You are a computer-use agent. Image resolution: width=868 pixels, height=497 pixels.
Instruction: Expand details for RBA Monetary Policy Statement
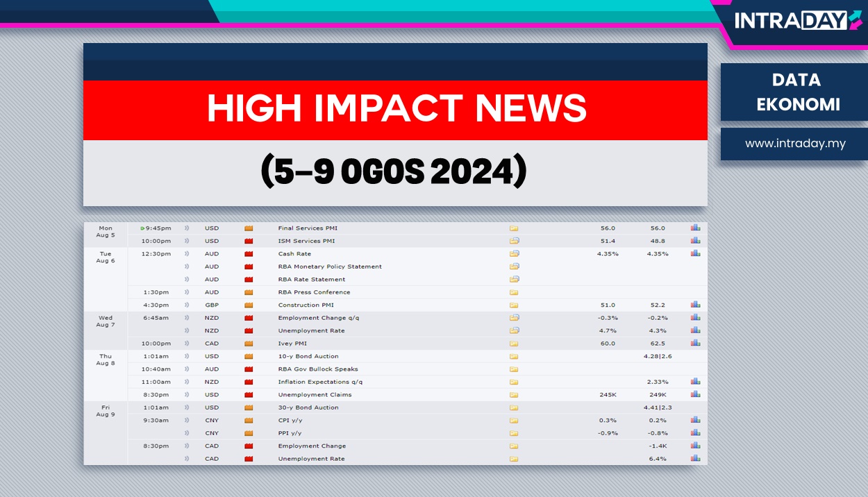514,267
